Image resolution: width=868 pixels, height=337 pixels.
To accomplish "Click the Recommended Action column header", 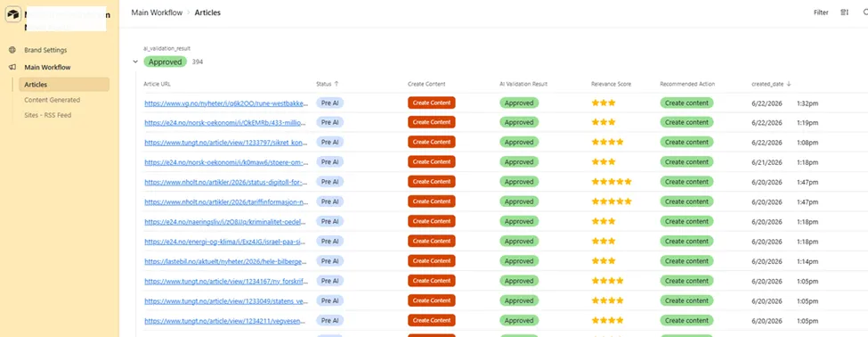I will pos(687,84).
